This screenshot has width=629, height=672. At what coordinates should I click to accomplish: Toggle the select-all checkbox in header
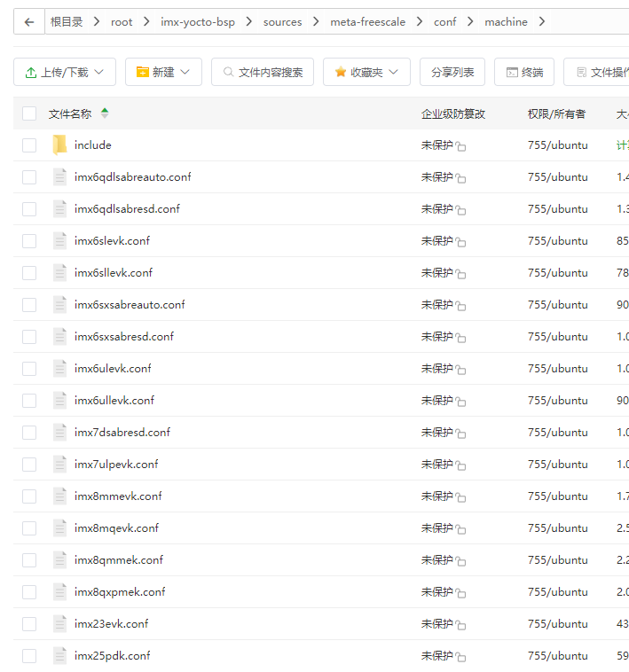pyautogui.click(x=29, y=113)
